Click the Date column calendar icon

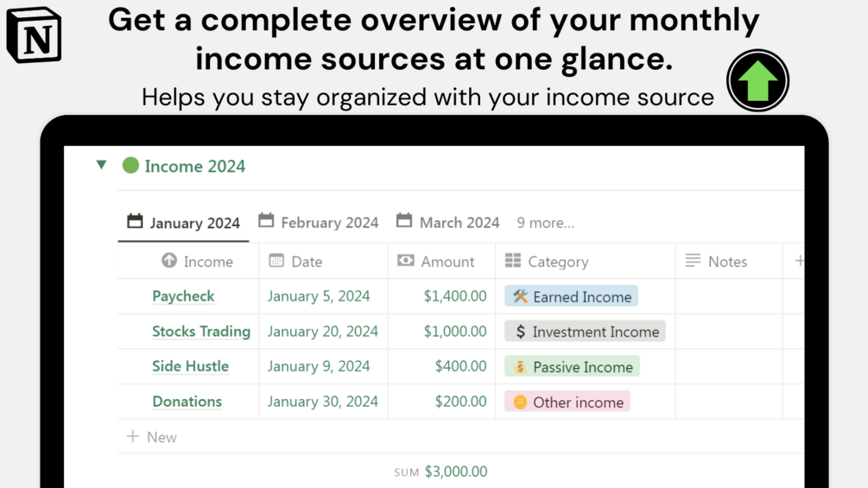[x=276, y=261]
